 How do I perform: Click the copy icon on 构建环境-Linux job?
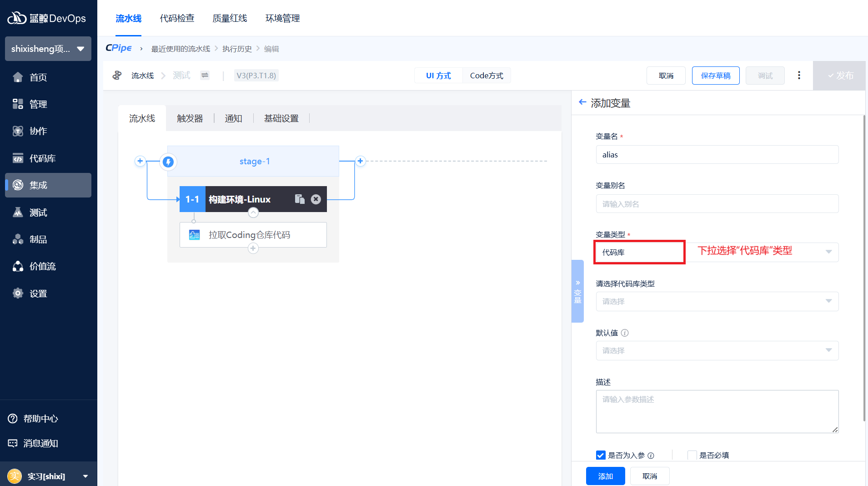[299, 199]
